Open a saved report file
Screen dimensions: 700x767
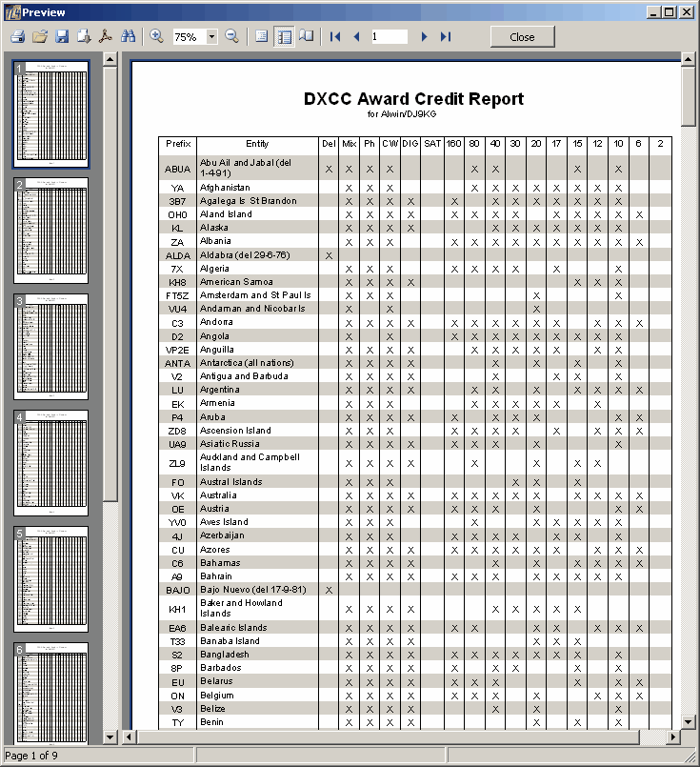(x=40, y=37)
